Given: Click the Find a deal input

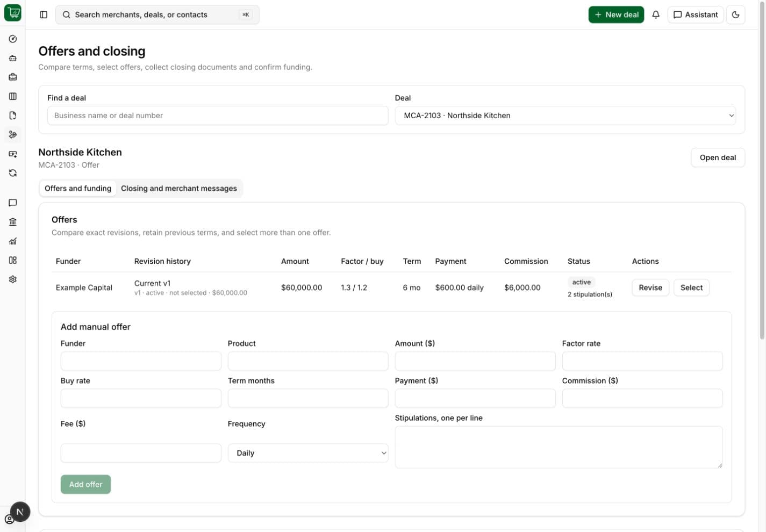Looking at the screenshot, I should coord(218,116).
